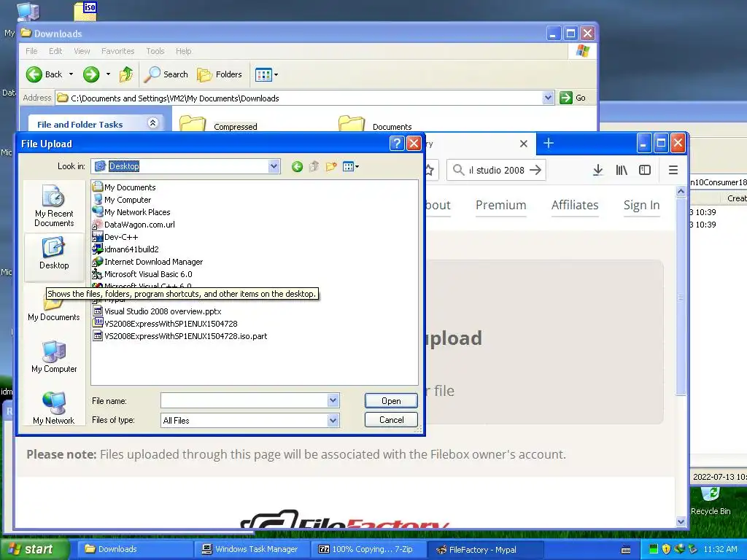Click Create New Folder icon in File Upload
This screenshot has width=747, height=560.
tap(330, 166)
